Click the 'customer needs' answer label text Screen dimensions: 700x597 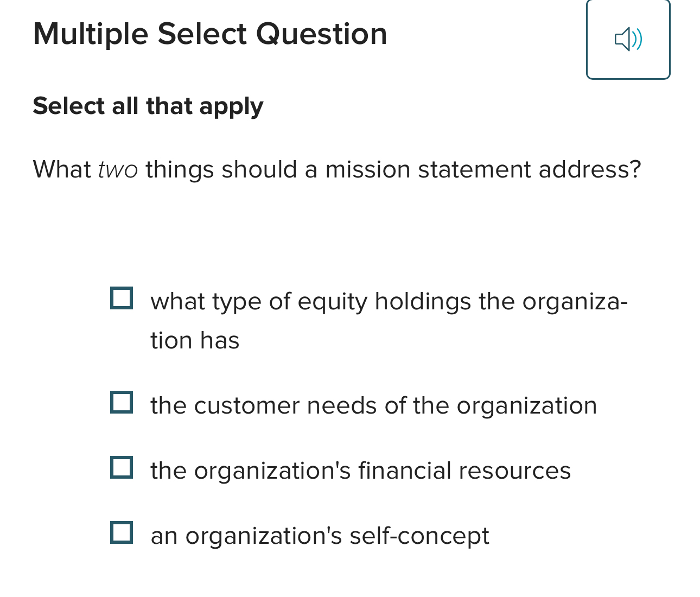(x=373, y=405)
